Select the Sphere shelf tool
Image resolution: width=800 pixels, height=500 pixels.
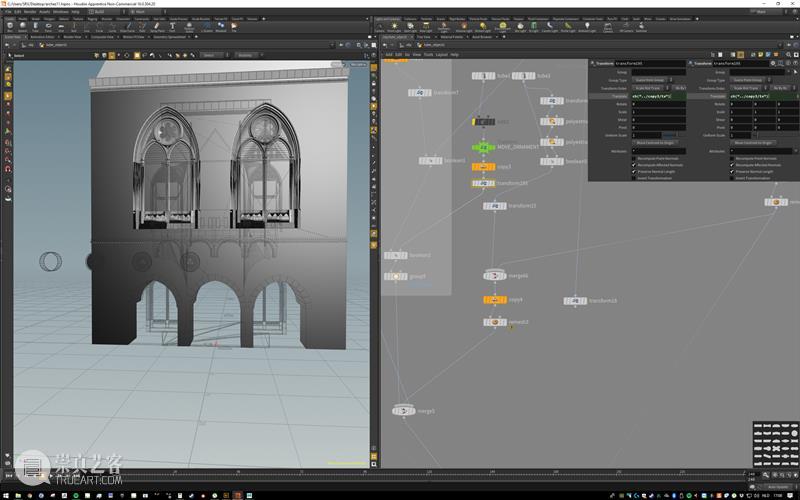tap(23, 26)
